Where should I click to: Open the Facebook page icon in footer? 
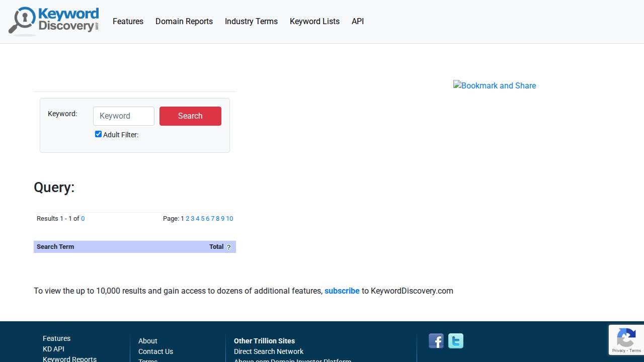[x=436, y=340]
